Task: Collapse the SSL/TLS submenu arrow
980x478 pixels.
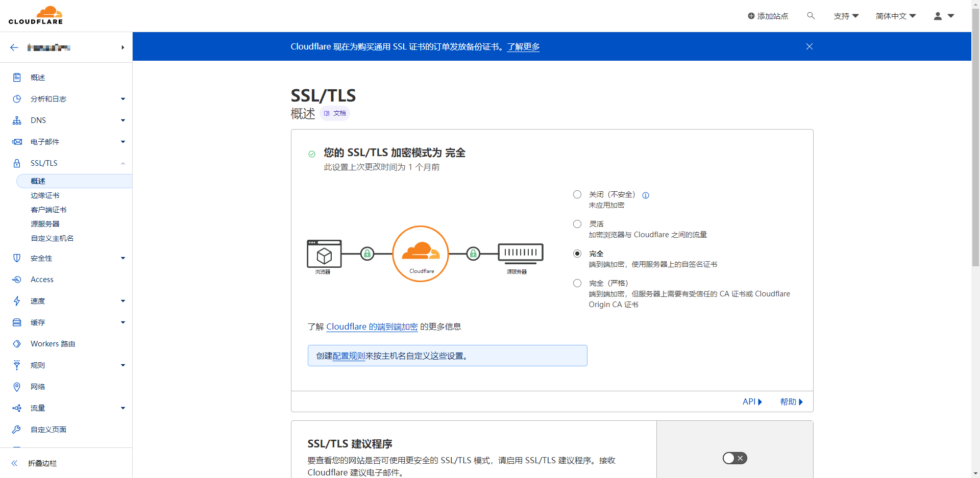Action: click(123, 163)
